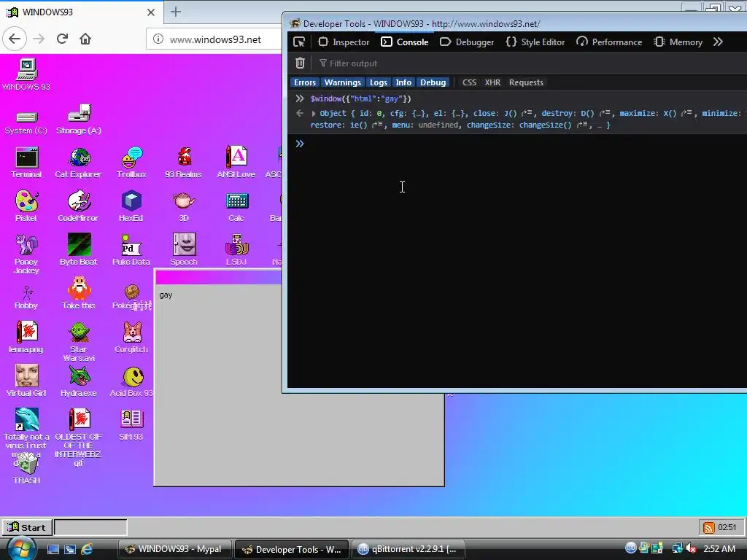Open the Trollbox chat icon

pyautogui.click(x=131, y=163)
